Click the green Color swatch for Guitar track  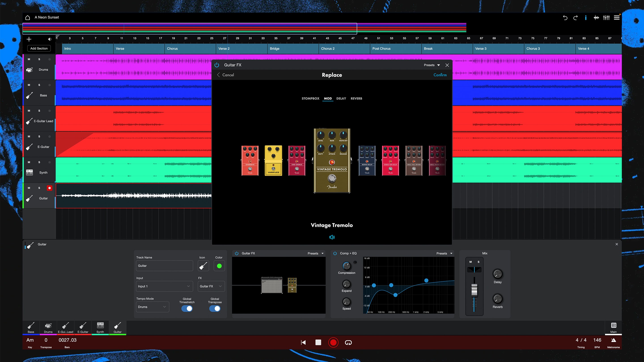pos(219,265)
